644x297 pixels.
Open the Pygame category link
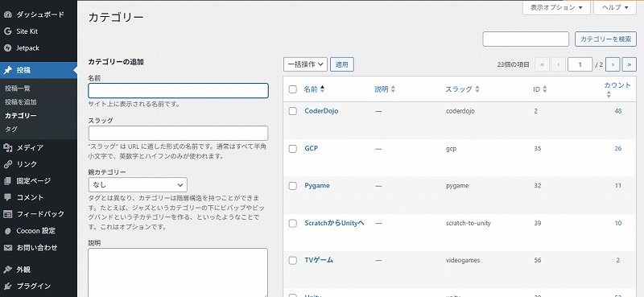click(317, 186)
